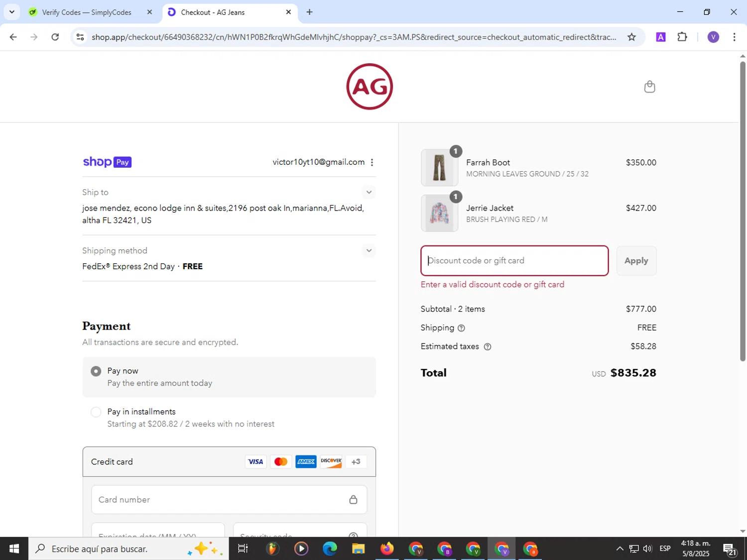The height and width of the screenshot is (560, 747).
Task: View site information icon in address bar
Action: click(x=80, y=37)
